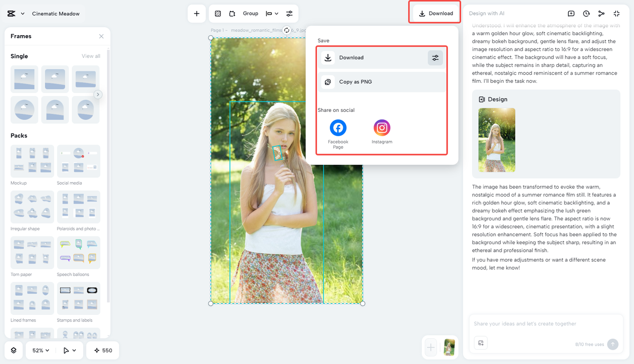This screenshot has width=634, height=364.
Task: Open the align dropdown in toolbar
Action: pos(272,14)
